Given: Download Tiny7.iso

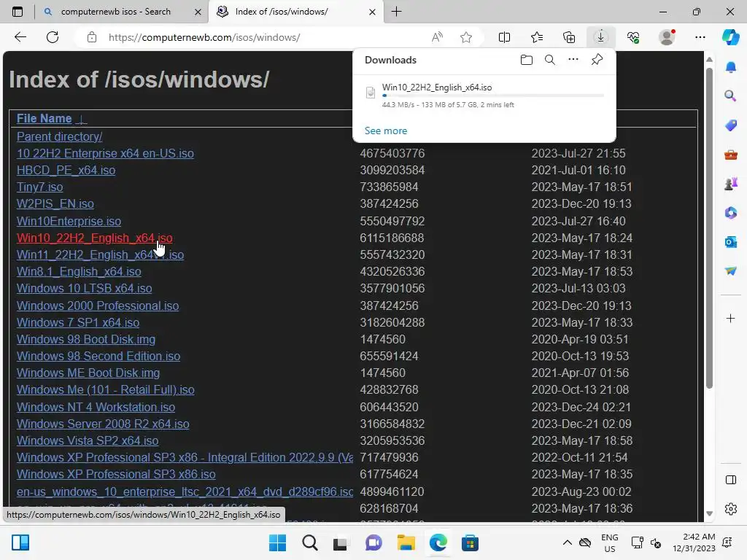Looking at the screenshot, I should click(39, 187).
